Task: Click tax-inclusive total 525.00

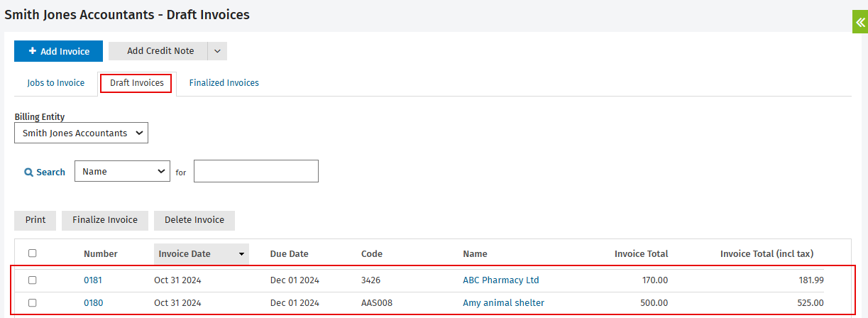Action: [811, 303]
